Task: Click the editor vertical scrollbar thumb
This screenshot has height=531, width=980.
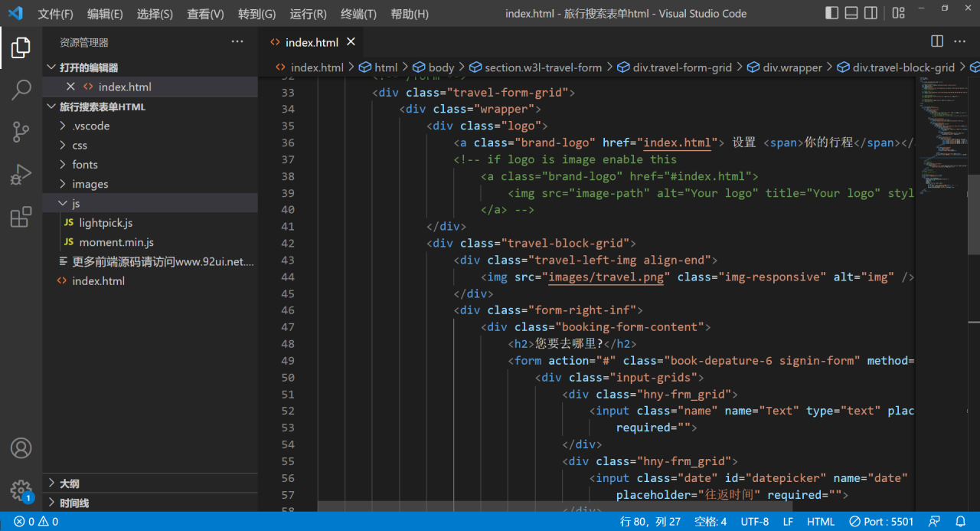Action: [974, 215]
